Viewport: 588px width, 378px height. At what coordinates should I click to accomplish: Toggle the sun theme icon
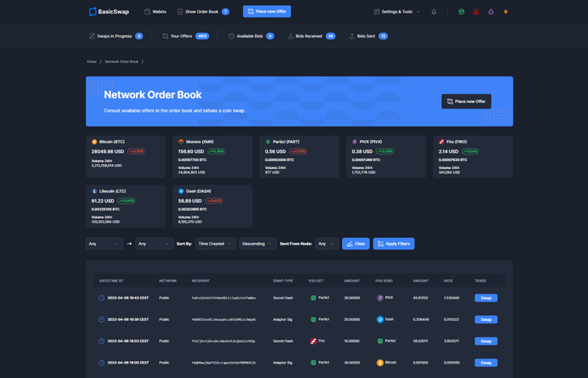(x=506, y=12)
